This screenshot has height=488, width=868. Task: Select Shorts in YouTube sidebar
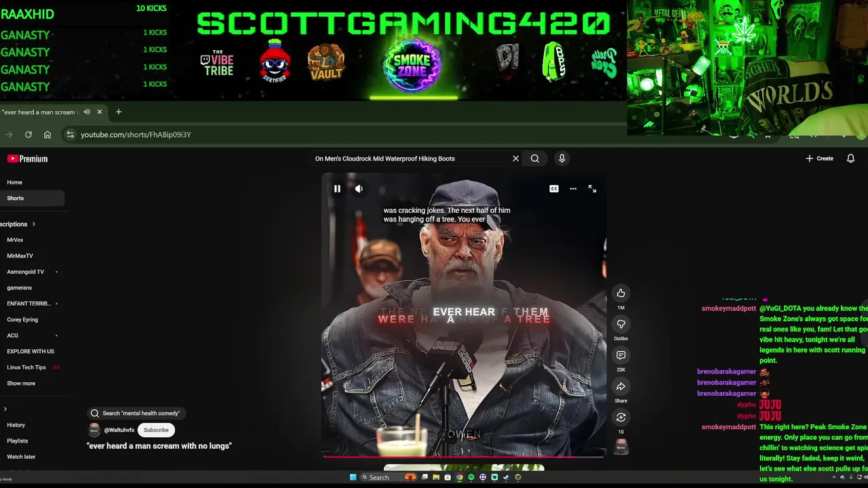pos(32,199)
